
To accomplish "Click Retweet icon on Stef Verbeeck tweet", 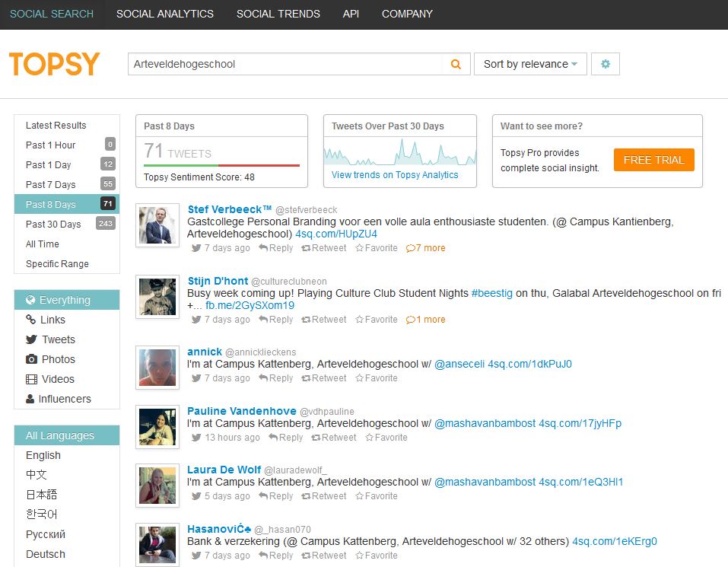I will (x=306, y=248).
